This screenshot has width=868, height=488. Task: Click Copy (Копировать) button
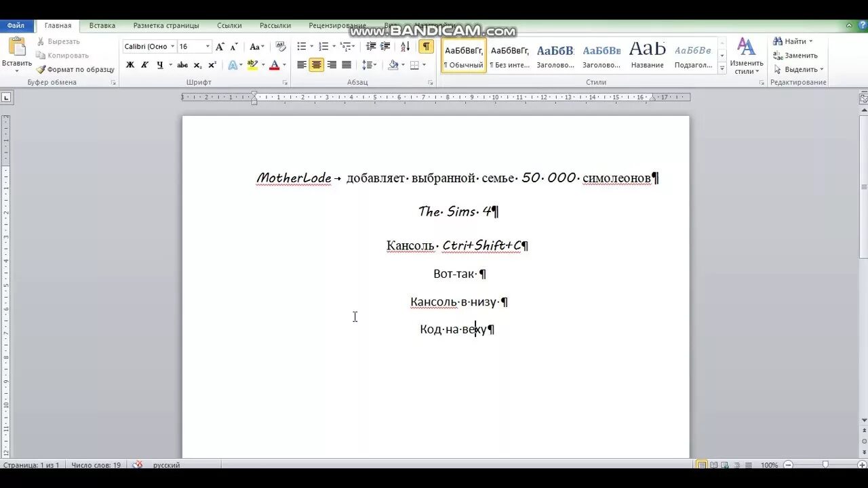62,56
